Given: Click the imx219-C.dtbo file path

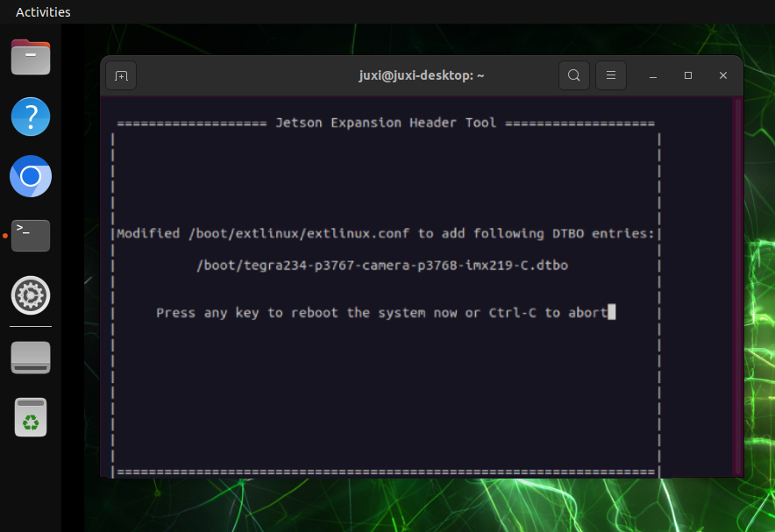Looking at the screenshot, I should click(382, 266).
